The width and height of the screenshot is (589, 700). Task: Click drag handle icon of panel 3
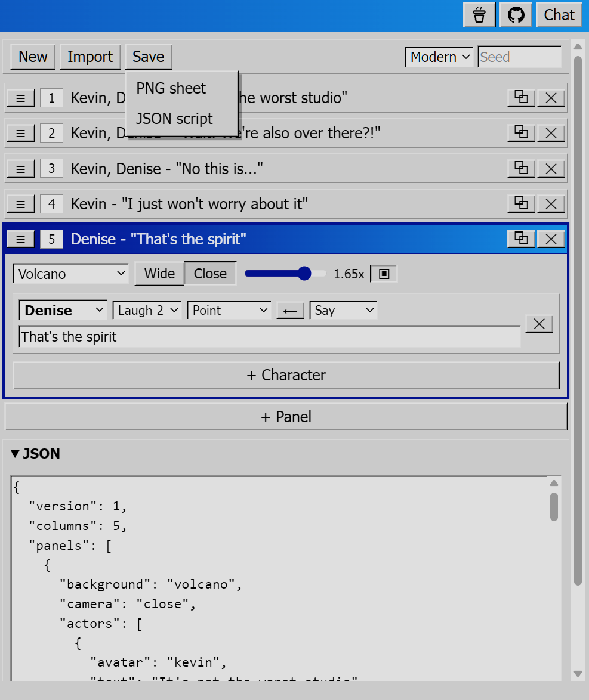[20, 169]
